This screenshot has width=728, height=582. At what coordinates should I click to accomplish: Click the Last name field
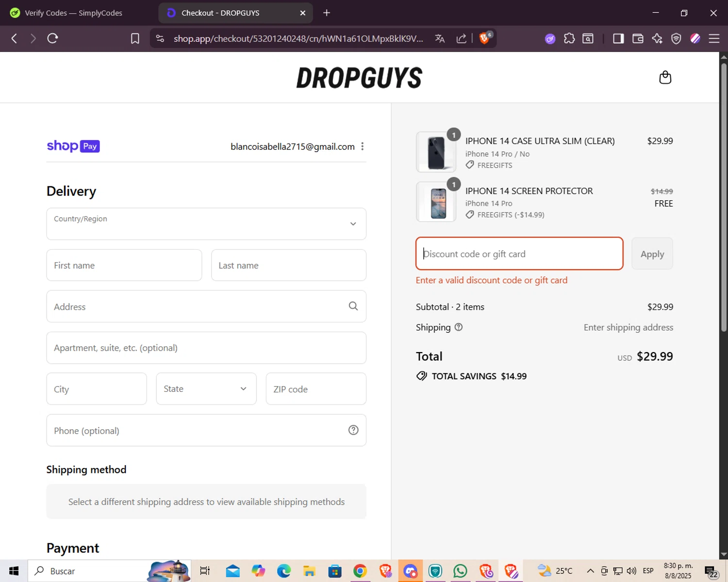[289, 265]
